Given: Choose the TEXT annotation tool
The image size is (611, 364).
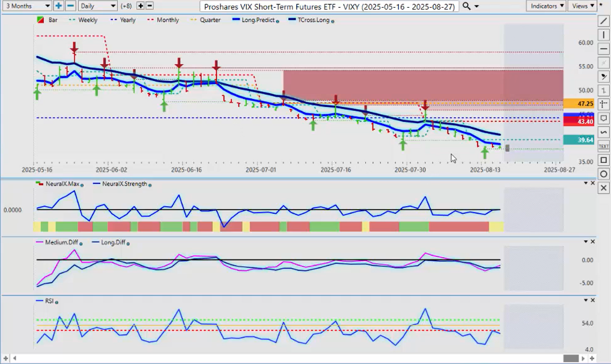Looking at the screenshot, I should tap(604, 146).
